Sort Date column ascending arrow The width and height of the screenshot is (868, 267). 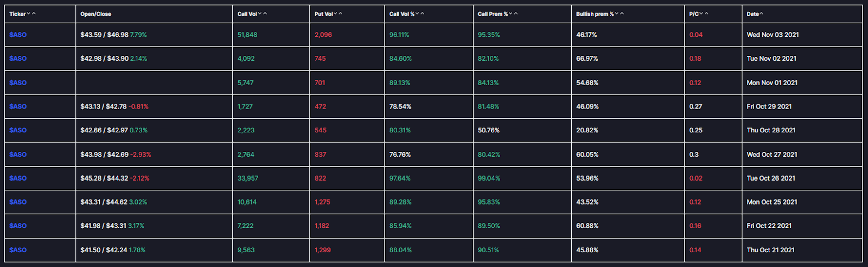762,14
